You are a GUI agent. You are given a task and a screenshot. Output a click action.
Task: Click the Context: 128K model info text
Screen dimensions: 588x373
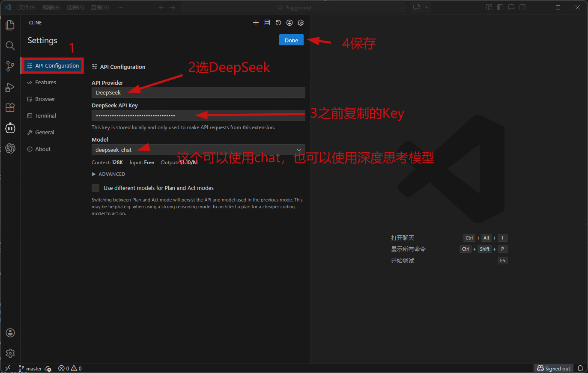pyautogui.click(x=107, y=163)
